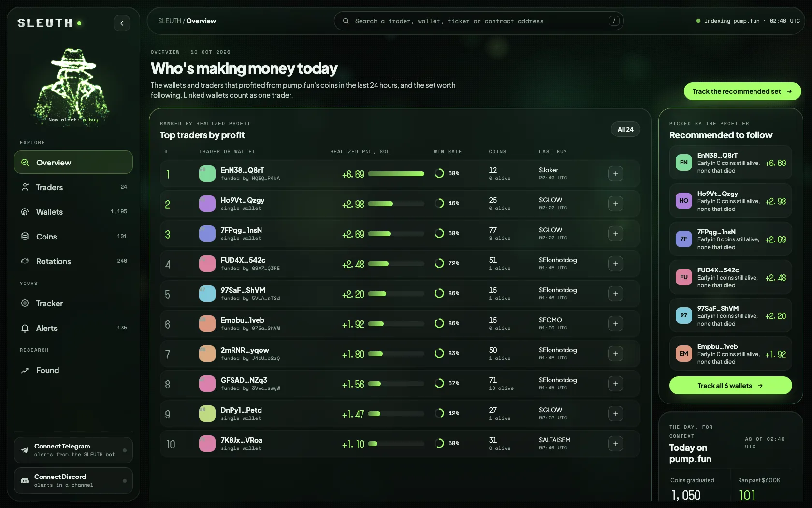Open the Traders section in sidebar
Viewport: 812px width, 508px height.
click(x=73, y=187)
